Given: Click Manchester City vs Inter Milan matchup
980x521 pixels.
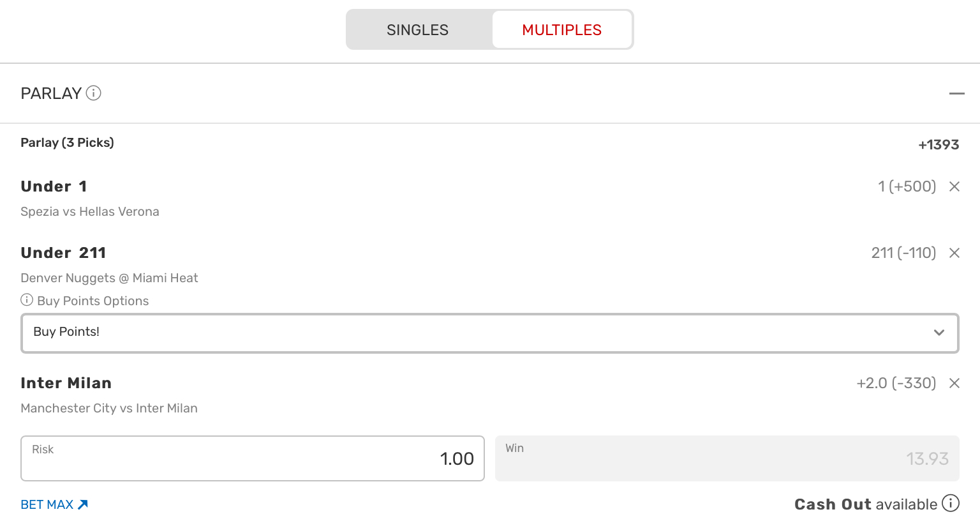Looking at the screenshot, I should point(109,408).
